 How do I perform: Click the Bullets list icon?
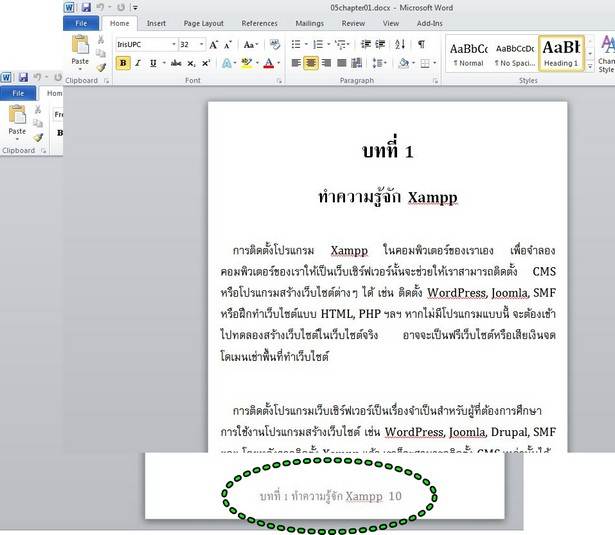(296, 44)
